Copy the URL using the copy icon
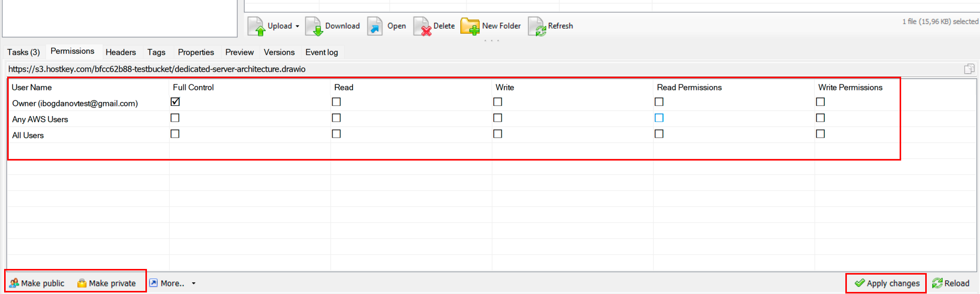 [969, 69]
